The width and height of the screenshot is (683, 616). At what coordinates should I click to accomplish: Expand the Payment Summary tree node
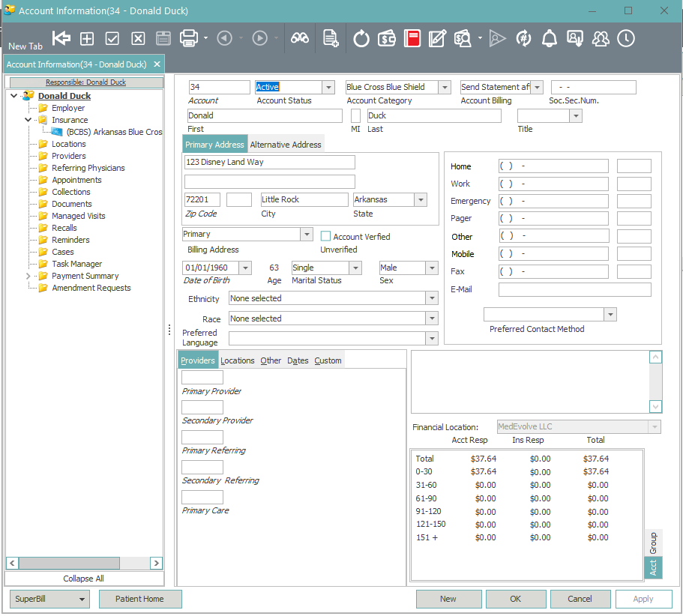[28, 276]
